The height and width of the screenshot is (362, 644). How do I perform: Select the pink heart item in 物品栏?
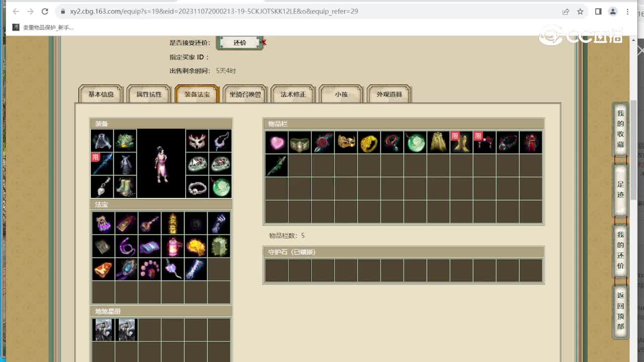(276, 142)
